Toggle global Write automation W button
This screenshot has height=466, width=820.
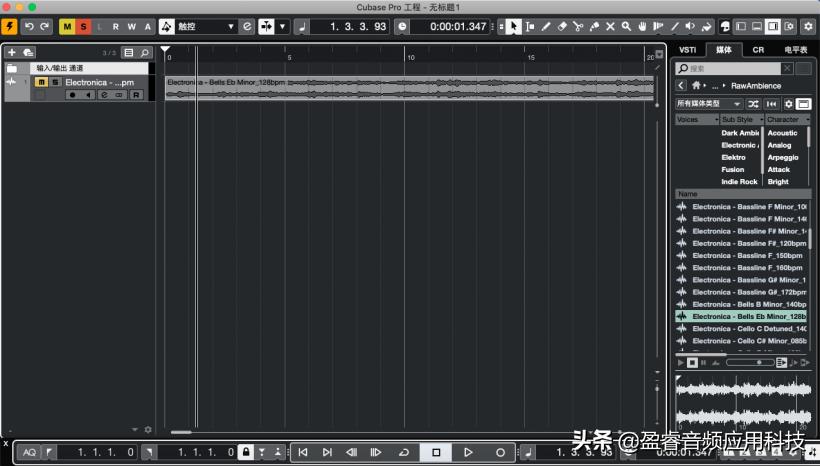[x=132, y=27]
